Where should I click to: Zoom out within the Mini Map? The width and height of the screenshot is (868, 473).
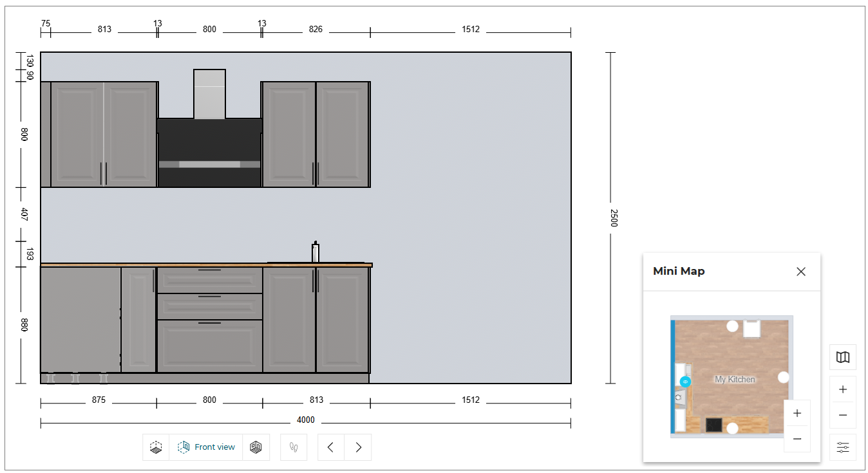pyautogui.click(x=797, y=438)
